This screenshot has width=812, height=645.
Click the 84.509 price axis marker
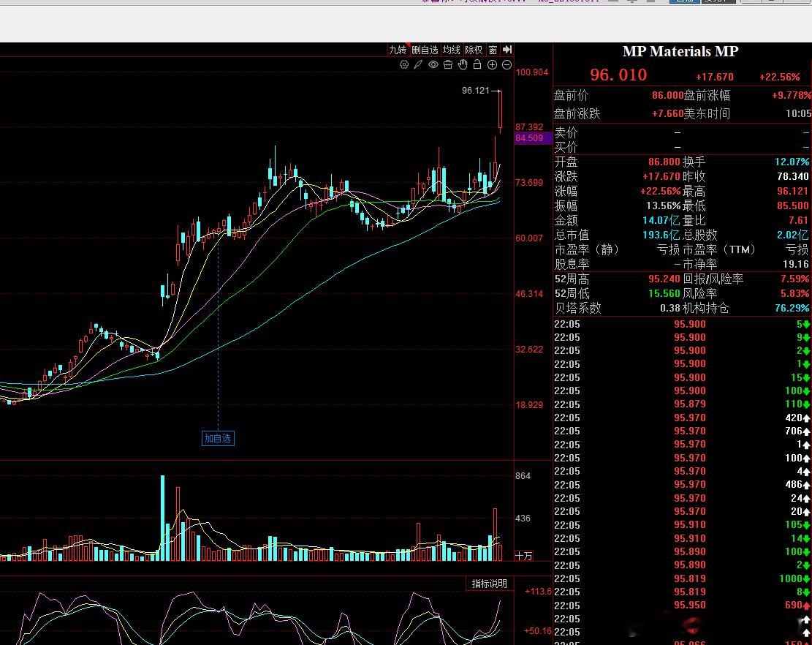(529, 137)
